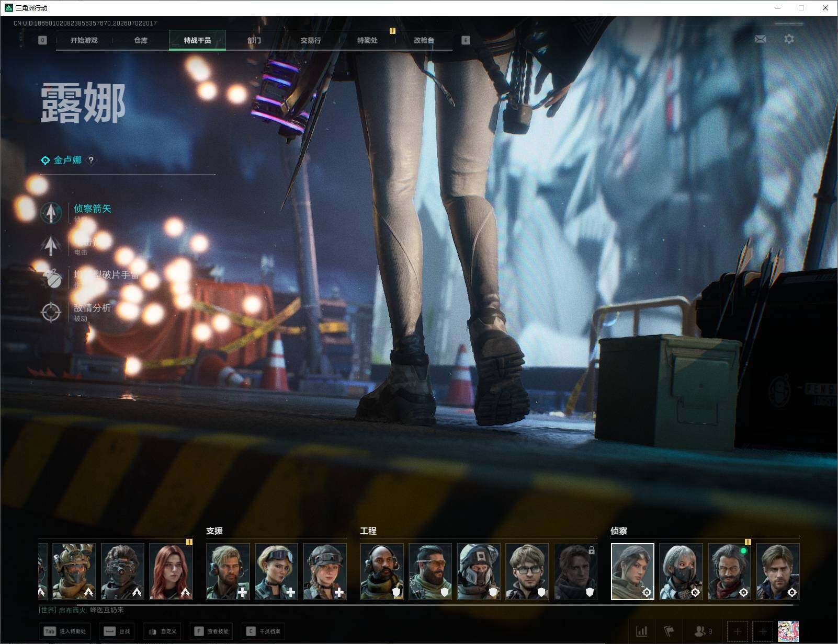The height and width of the screenshot is (644, 838).
Task: Click the 金卢娜 operator real name
Action: [x=67, y=160]
